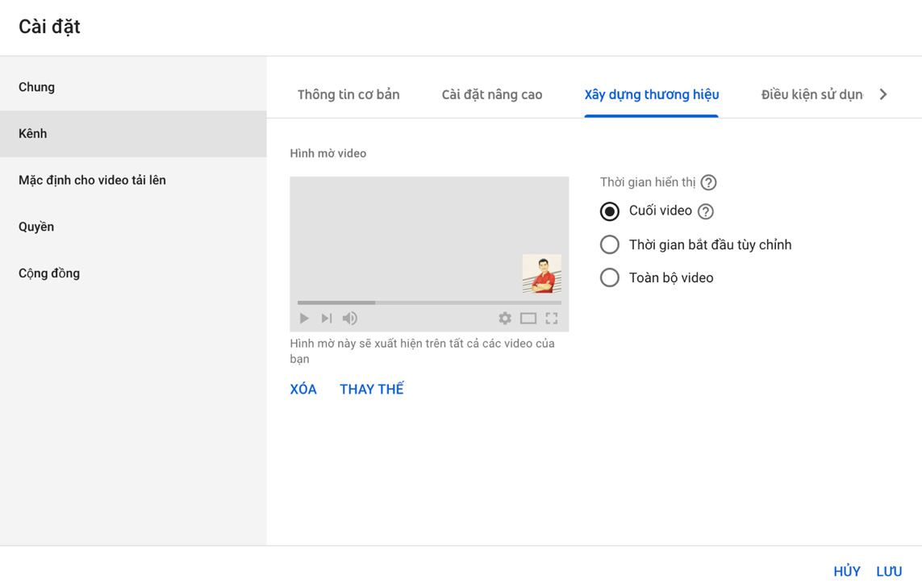Click the volume speaker icon

point(350,319)
